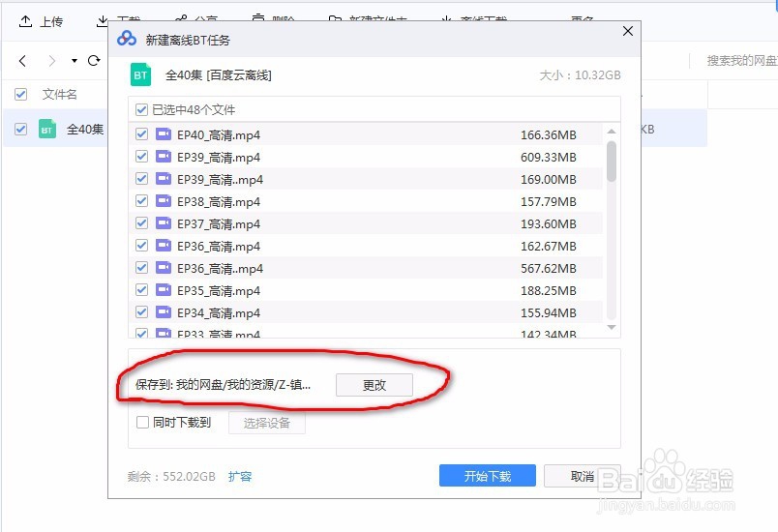Refresh the file list in main window
Screen dimensions: 778x532
point(94,61)
